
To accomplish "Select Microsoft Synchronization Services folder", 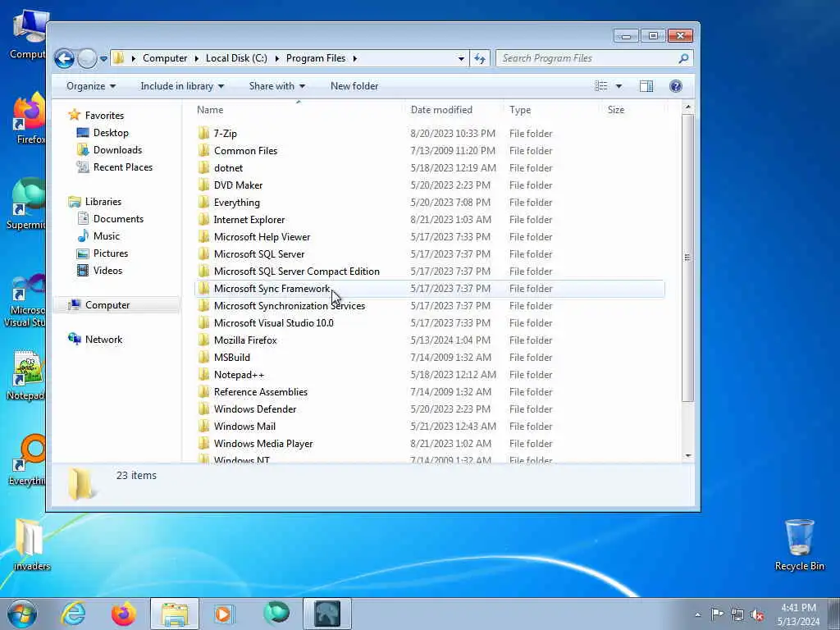I will (x=290, y=306).
